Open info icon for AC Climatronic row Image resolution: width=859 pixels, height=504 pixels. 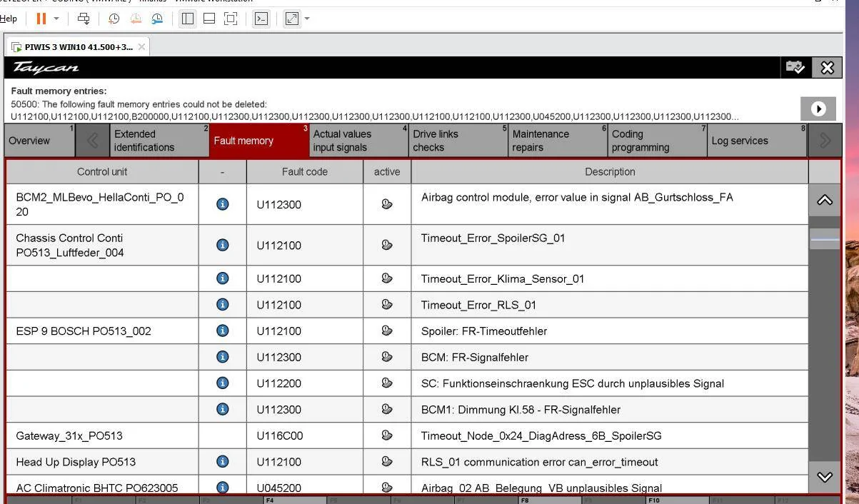click(x=223, y=487)
